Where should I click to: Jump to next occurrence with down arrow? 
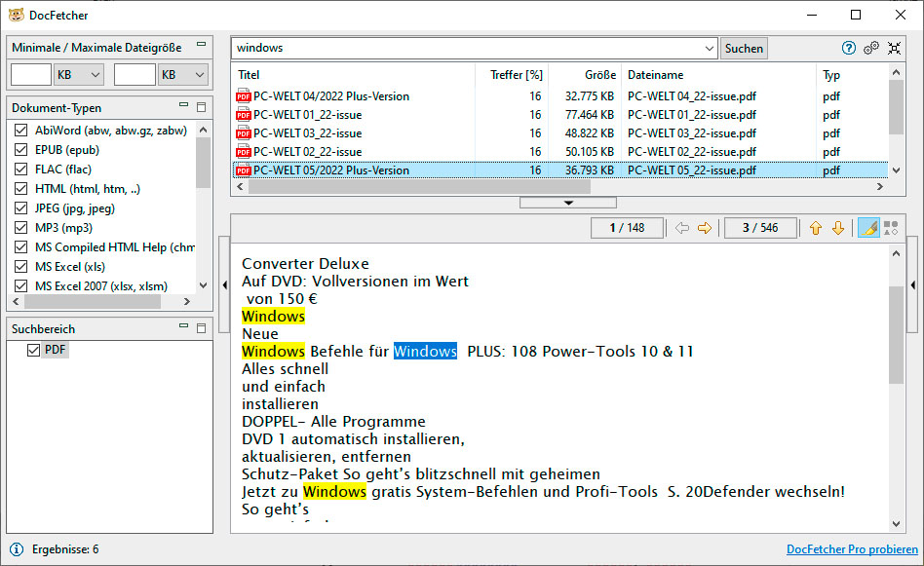[838, 228]
